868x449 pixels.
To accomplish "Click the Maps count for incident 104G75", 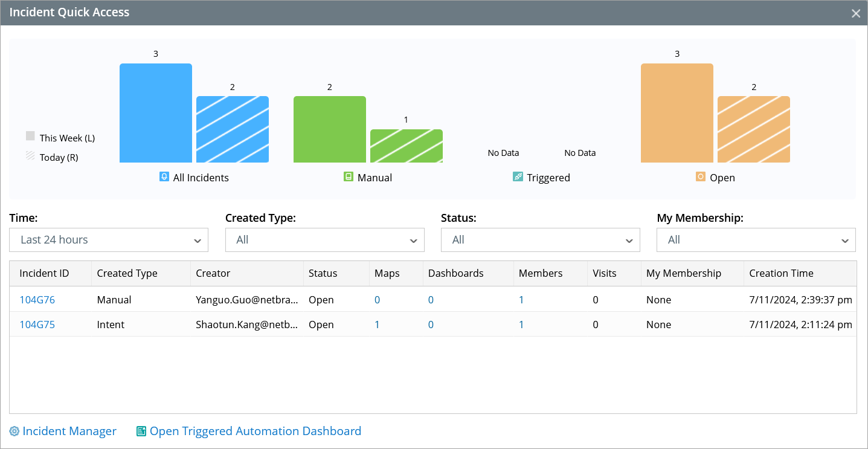I will point(377,325).
